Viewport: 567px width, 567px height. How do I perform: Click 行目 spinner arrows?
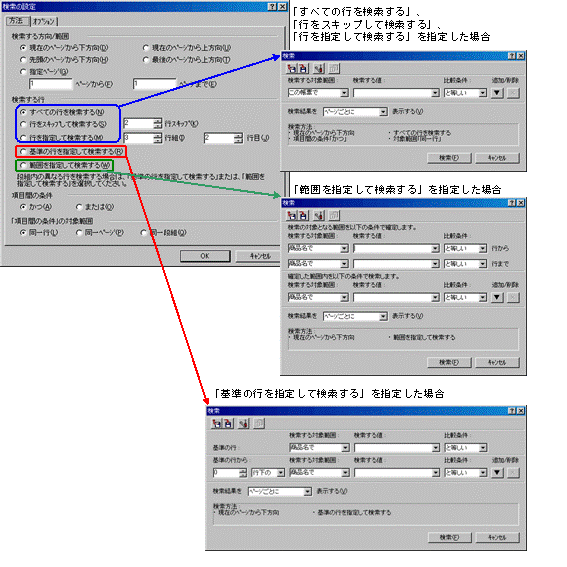coord(238,138)
